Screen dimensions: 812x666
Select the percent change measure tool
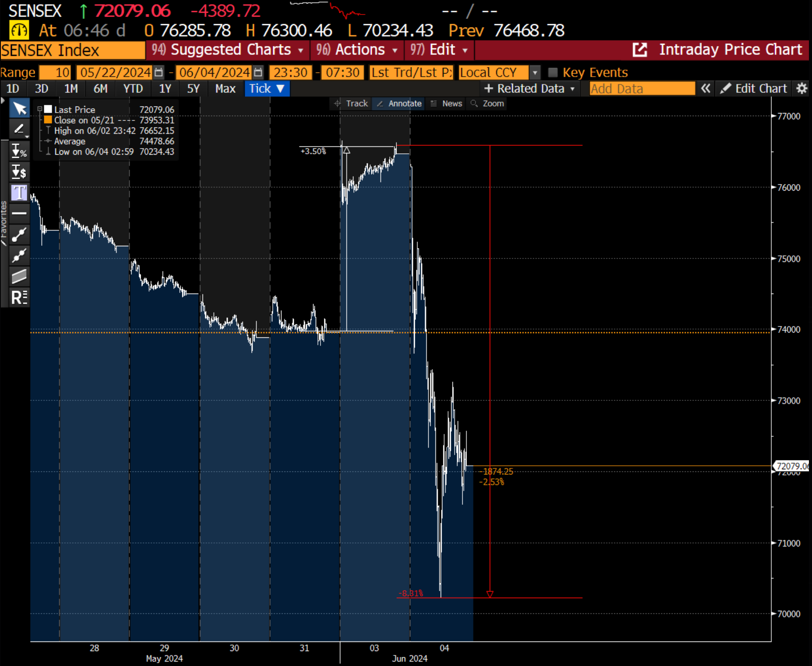coord(19,151)
